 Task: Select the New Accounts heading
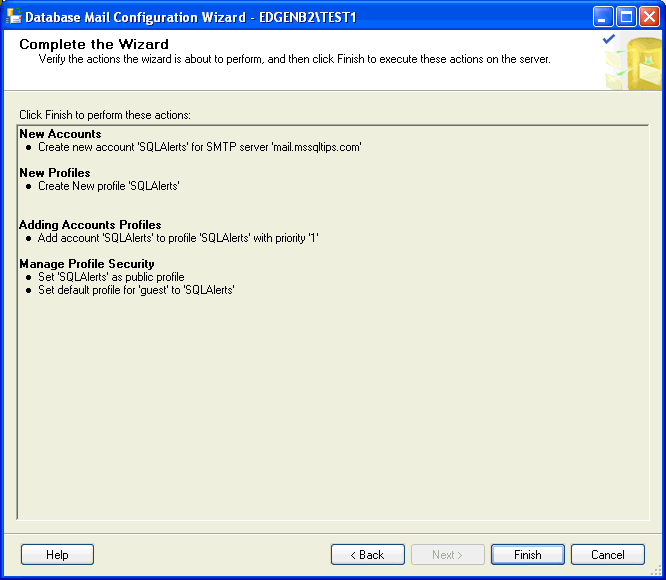tap(60, 134)
